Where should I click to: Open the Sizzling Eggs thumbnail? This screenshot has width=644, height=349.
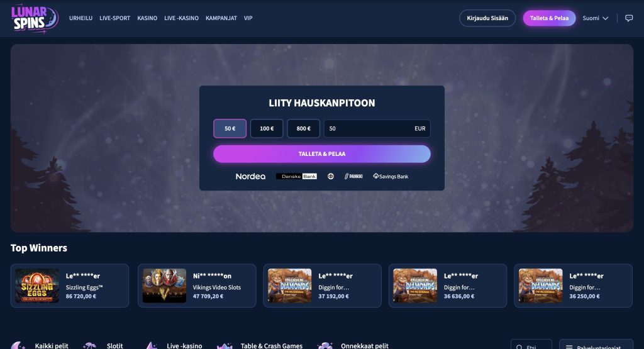37,285
